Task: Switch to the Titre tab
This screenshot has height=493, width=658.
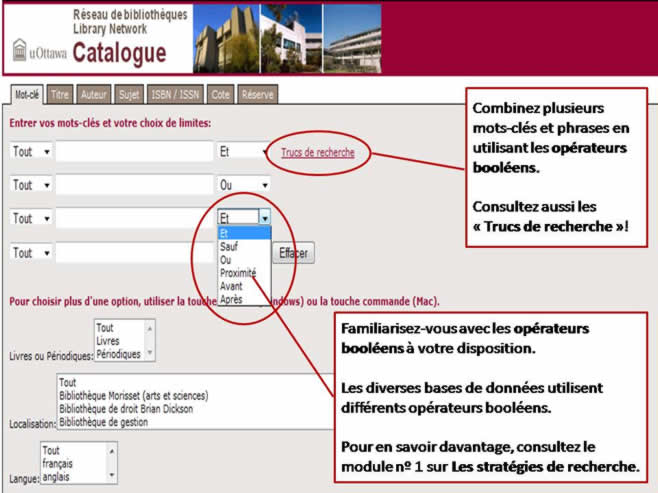Action: (x=60, y=94)
